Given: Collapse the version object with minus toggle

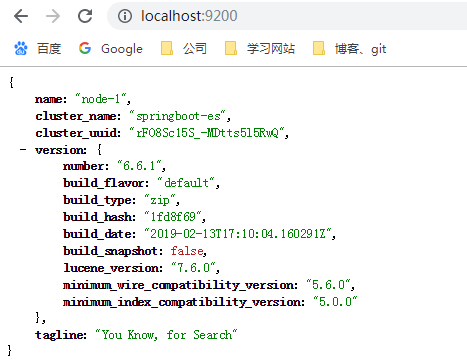Looking at the screenshot, I should tap(23, 149).
